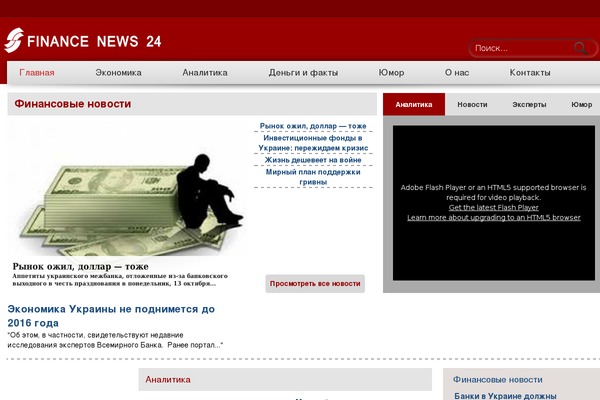Screen dimensions: 600x400
Task: Click the Get the latest Flash Player link
Action: [493, 208]
